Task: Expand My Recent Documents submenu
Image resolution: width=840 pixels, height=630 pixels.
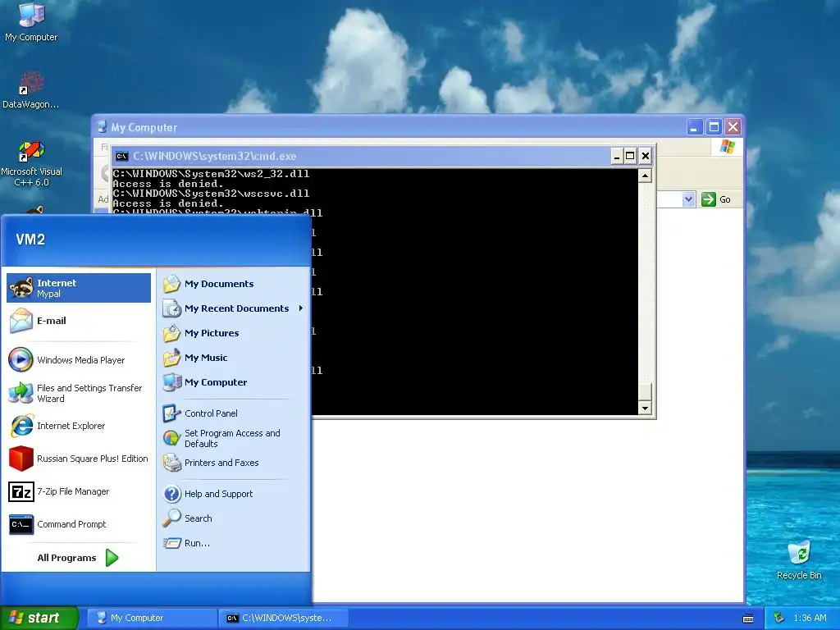Action: pyautogui.click(x=233, y=308)
